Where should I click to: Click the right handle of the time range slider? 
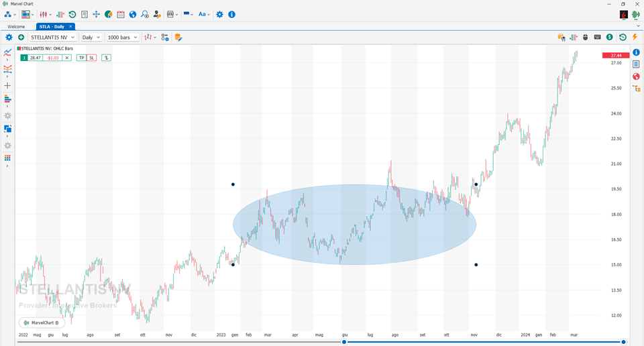click(x=623, y=342)
